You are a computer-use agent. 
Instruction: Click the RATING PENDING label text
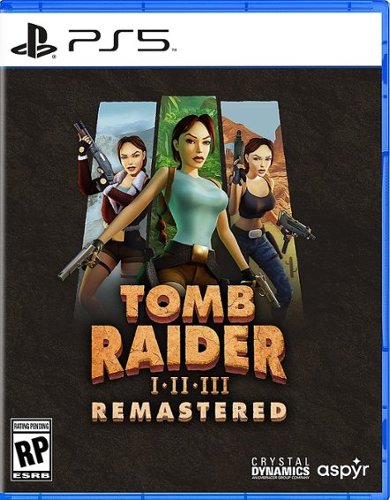(x=32, y=427)
